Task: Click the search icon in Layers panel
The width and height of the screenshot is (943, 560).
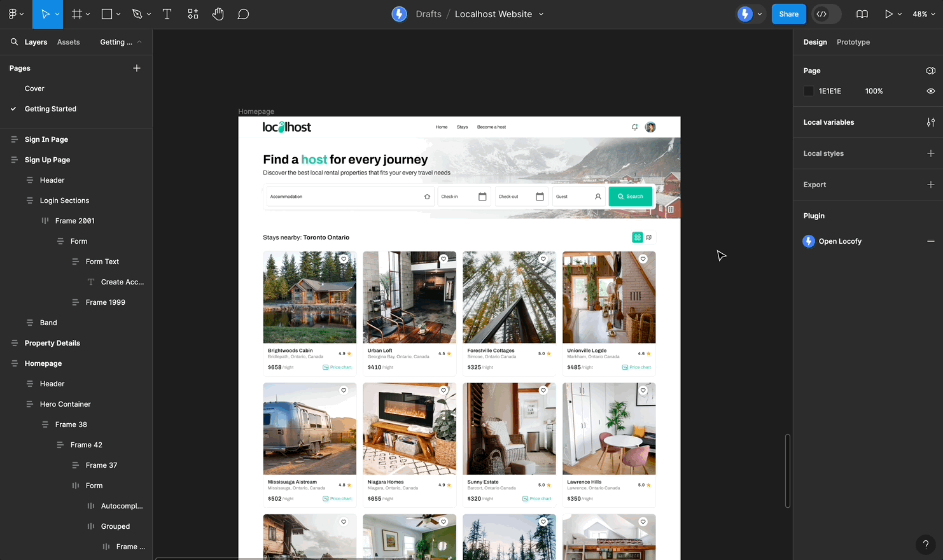Action: click(x=14, y=42)
